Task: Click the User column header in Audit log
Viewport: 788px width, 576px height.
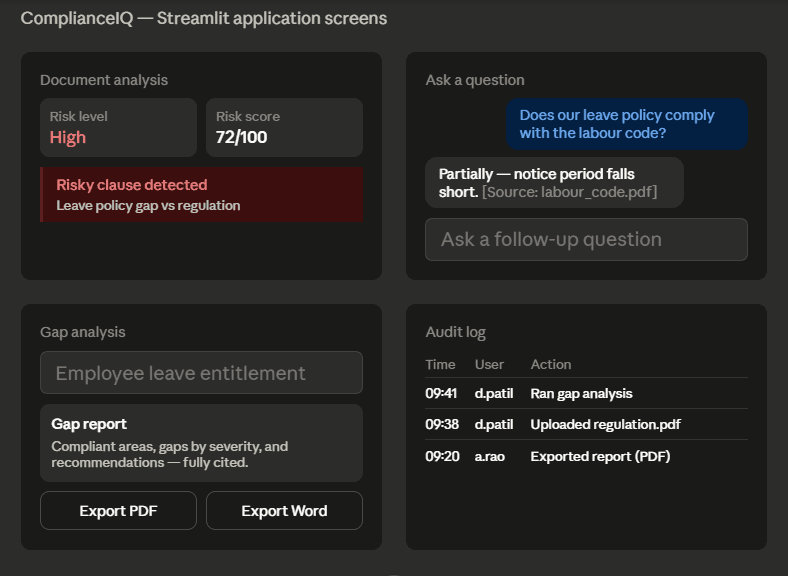Action: [489, 364]
